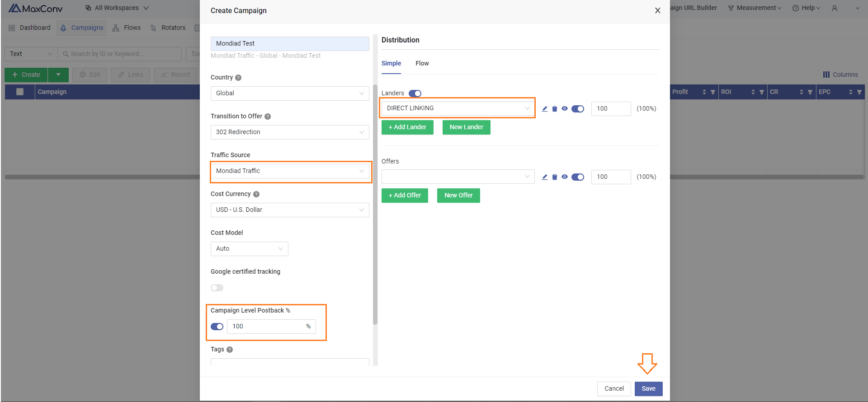Toggle the Landers switch off
The height and width of the screenshot is (402, 868).
415,93
